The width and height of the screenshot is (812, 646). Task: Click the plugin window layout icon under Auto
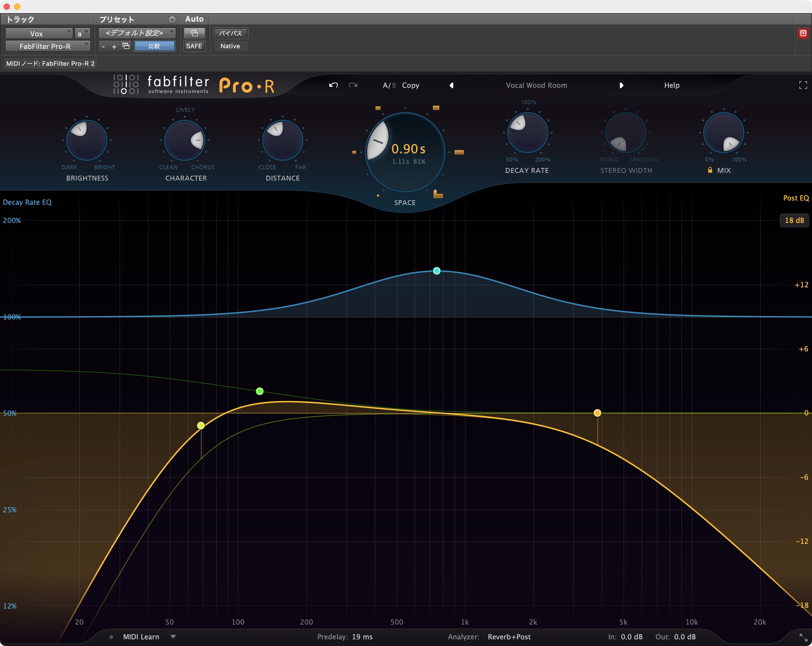coord(194,33)
